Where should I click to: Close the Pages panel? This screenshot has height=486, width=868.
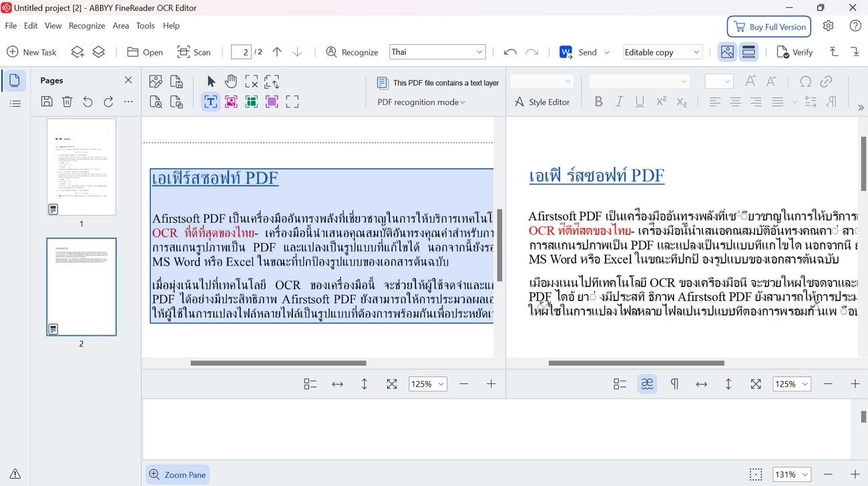(128, 80)
